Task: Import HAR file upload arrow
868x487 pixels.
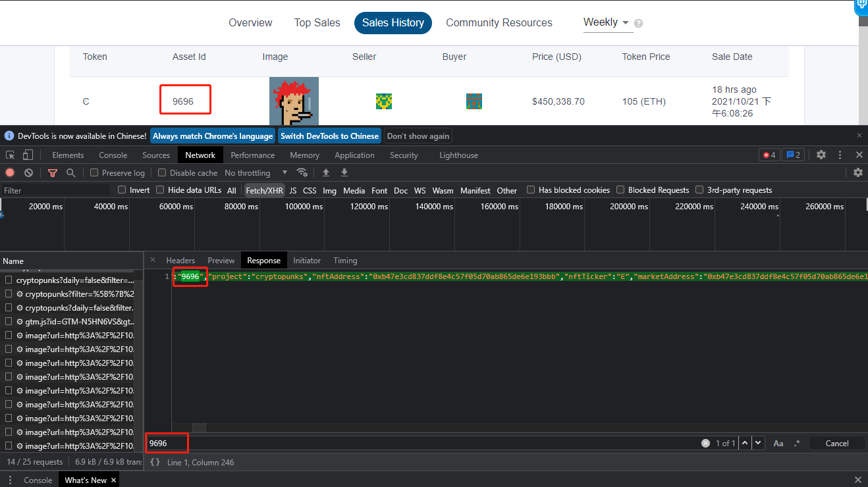Action: (325, 172)
